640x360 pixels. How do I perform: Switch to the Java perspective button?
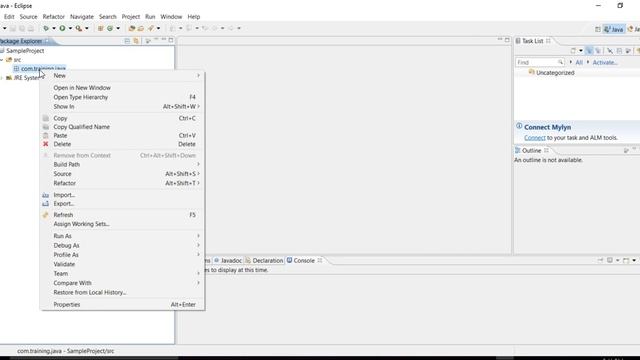[x=614, y=29]
